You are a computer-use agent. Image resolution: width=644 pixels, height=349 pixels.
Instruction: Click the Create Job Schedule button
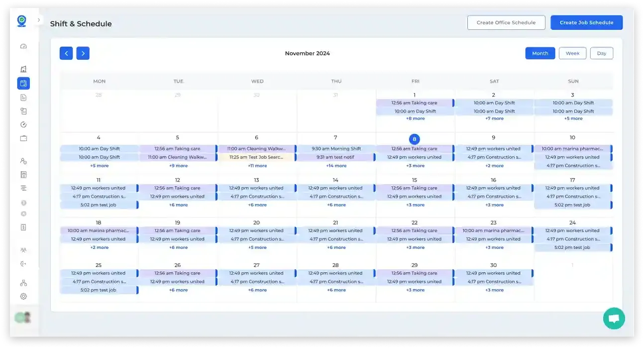click(x=586, y=22)
